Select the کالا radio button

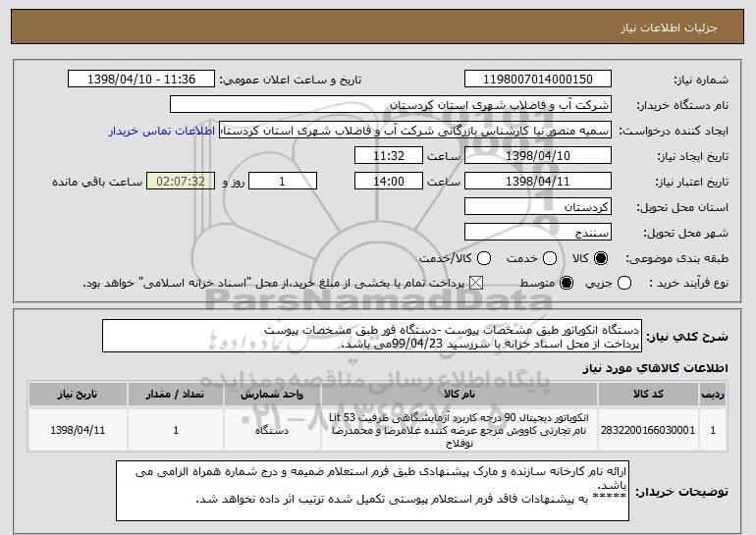(x=601, y=258)
